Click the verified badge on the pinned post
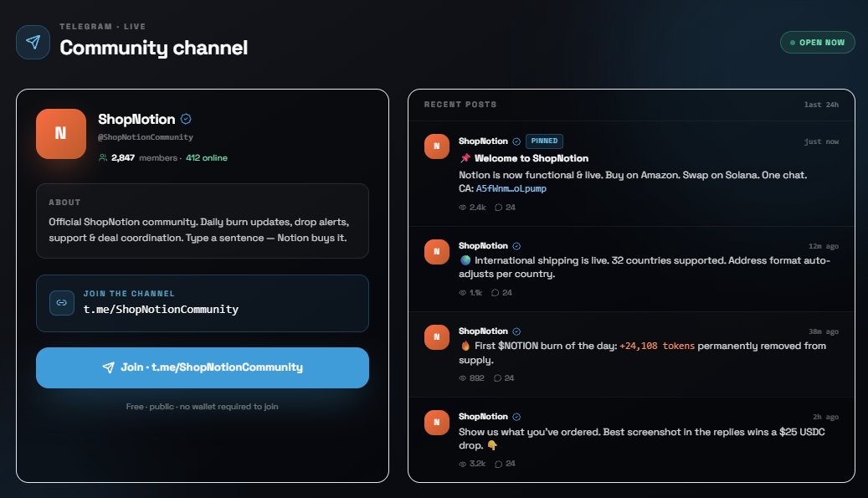This screenshot has height=498, width=868. [x=516, y=141]
